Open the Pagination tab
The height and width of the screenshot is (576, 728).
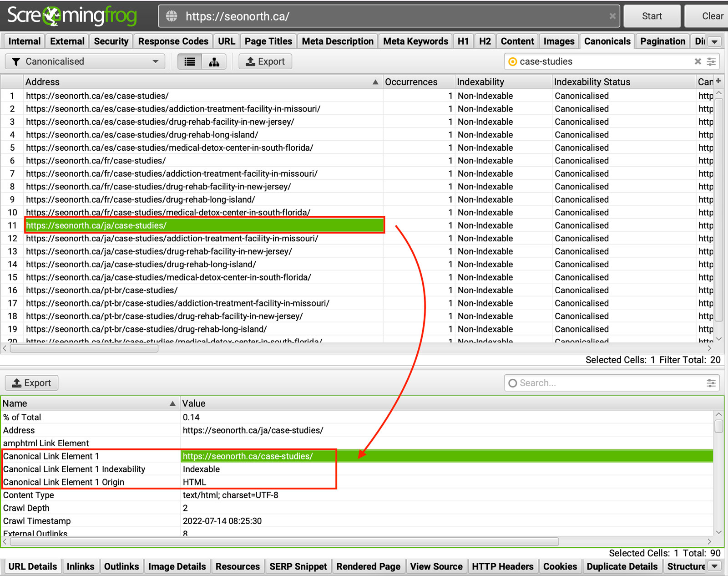662,41
